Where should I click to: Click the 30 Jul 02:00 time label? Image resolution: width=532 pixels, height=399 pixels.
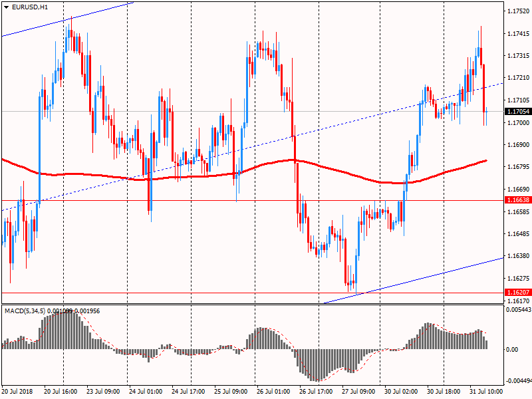click(401, 391)
